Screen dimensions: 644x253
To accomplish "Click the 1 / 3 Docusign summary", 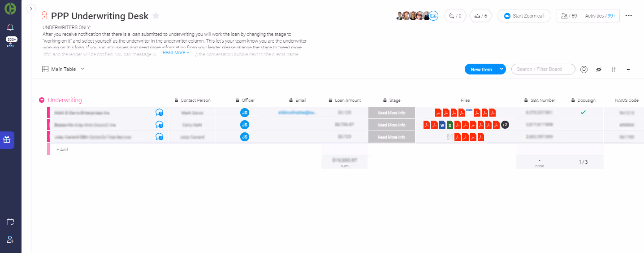I will coord(583,162).
